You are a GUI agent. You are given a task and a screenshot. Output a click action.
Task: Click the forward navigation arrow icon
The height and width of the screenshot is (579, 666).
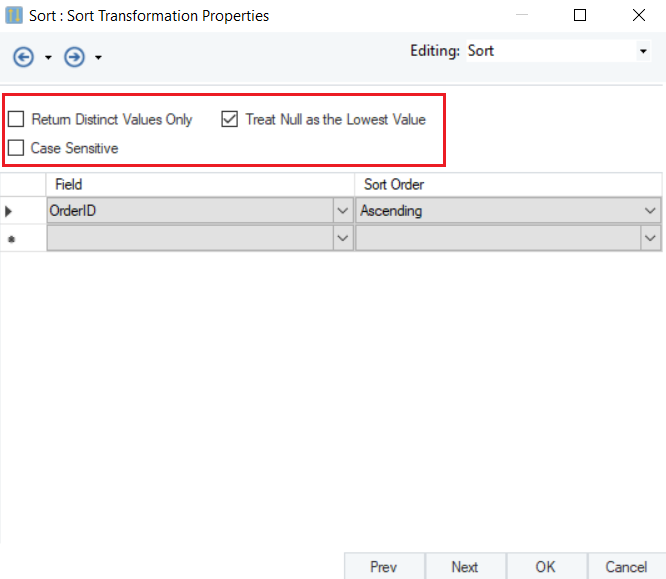click(74, 57)
